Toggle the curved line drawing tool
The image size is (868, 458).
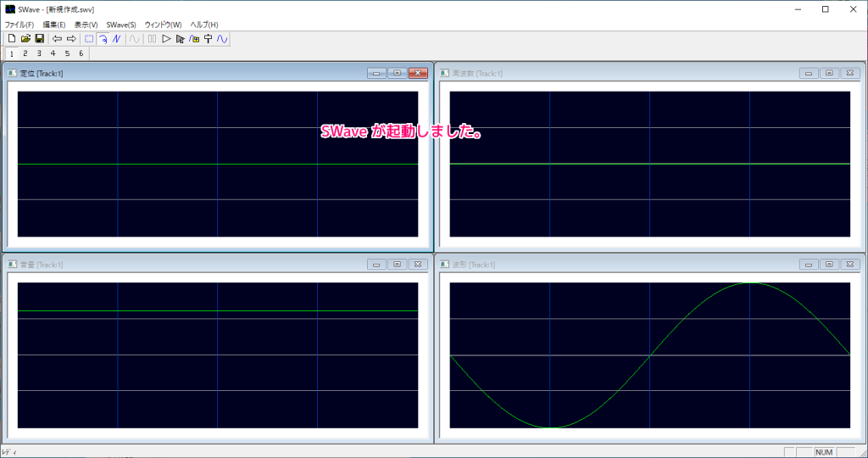coord(103,39)
